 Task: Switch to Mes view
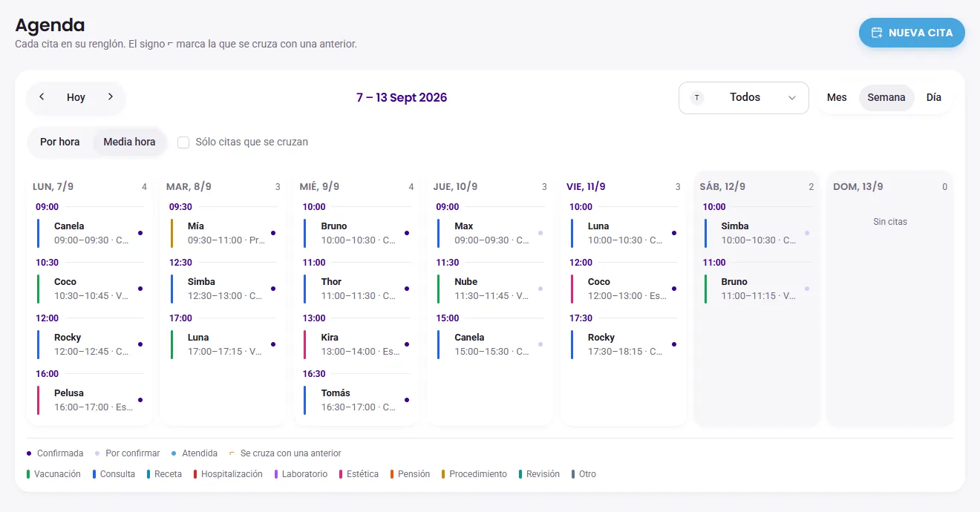coord(837,98)
